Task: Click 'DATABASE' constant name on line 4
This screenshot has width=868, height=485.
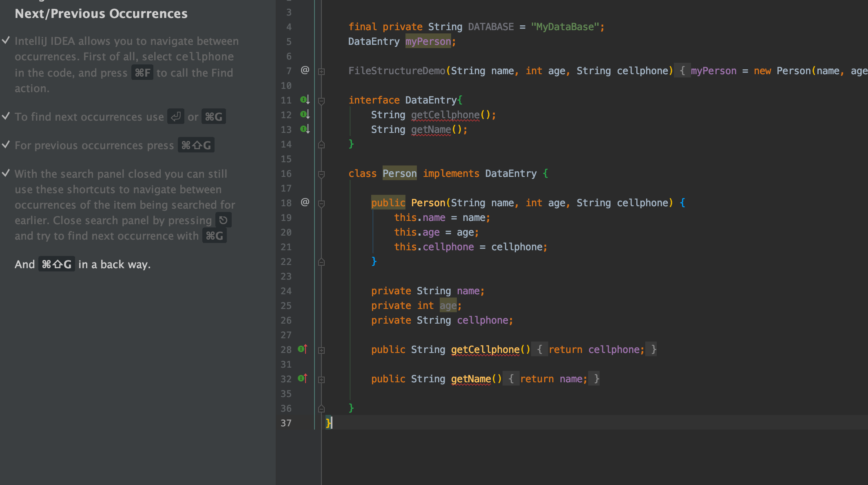Action: pyautogui.click(x=491, y=26)
